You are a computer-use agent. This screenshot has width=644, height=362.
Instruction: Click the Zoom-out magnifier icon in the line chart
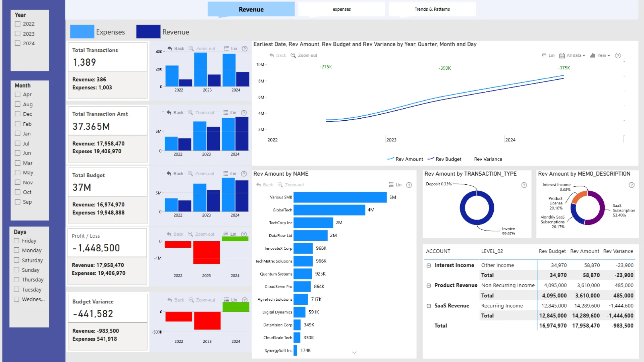293,55
